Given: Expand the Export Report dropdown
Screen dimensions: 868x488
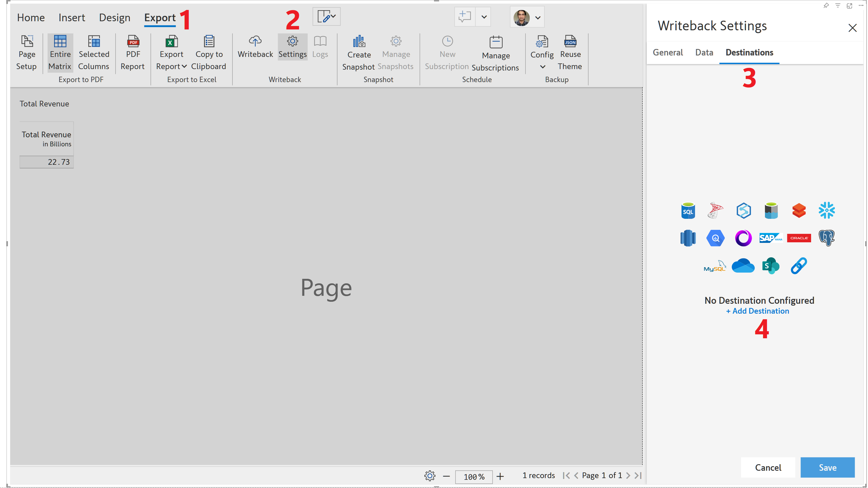Looking at the screenshot, I should click(x=184, y=67).
